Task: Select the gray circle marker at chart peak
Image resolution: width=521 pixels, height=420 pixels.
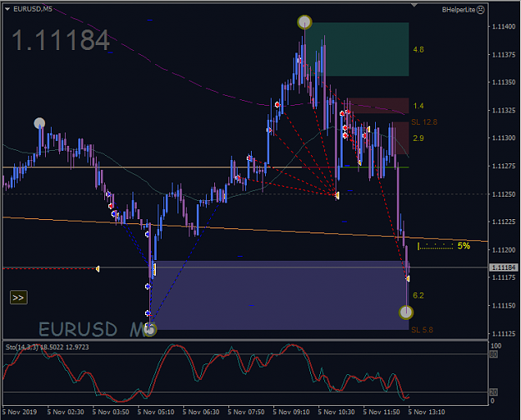Action: coord(304,22)
